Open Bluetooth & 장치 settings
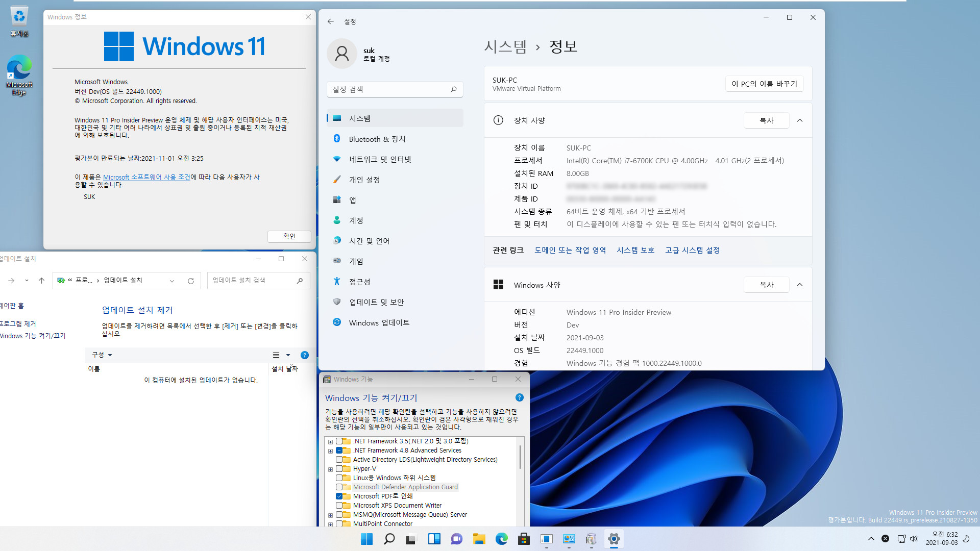Screen dimensions: 980x551 click(395, 139)
